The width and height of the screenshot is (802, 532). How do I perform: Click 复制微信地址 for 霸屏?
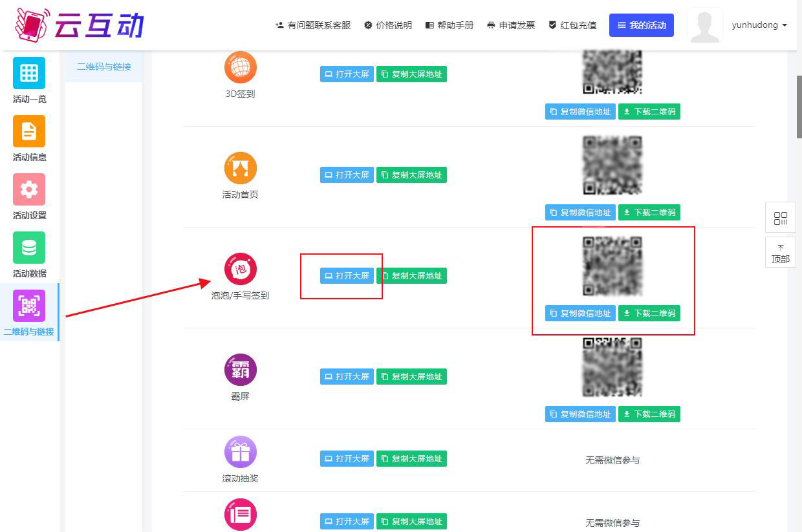click(580, 414)
